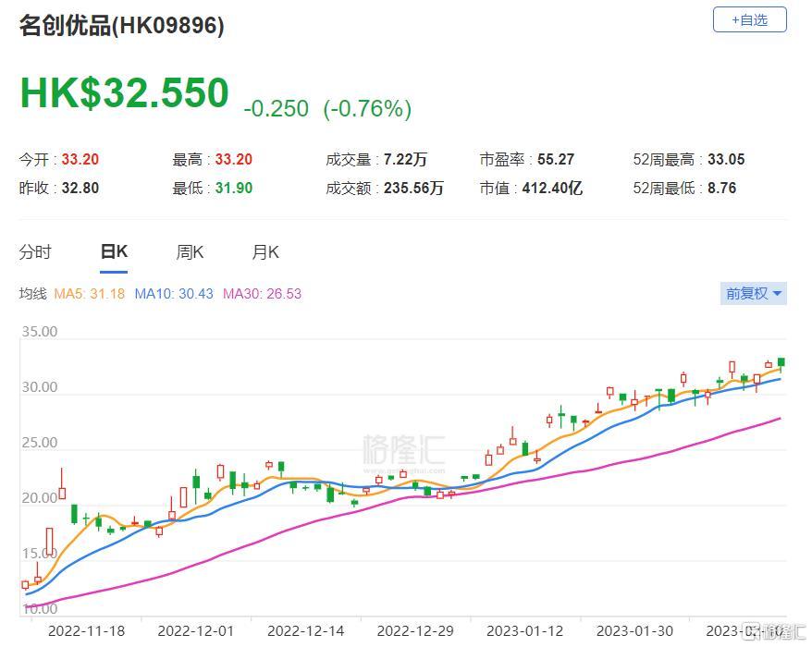Click the MA5: 31.18 indicator label
Screen dimensions: 812x647
click(x=90, y=294)
